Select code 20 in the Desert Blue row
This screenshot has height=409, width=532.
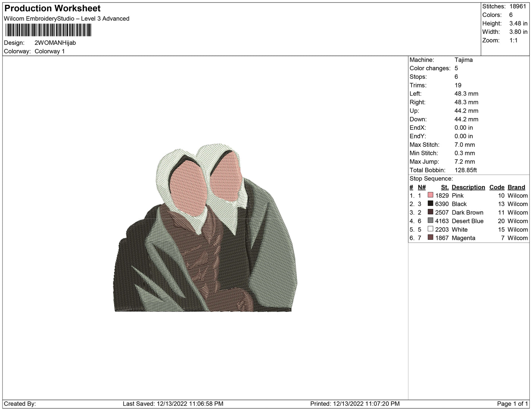point(501,221)
